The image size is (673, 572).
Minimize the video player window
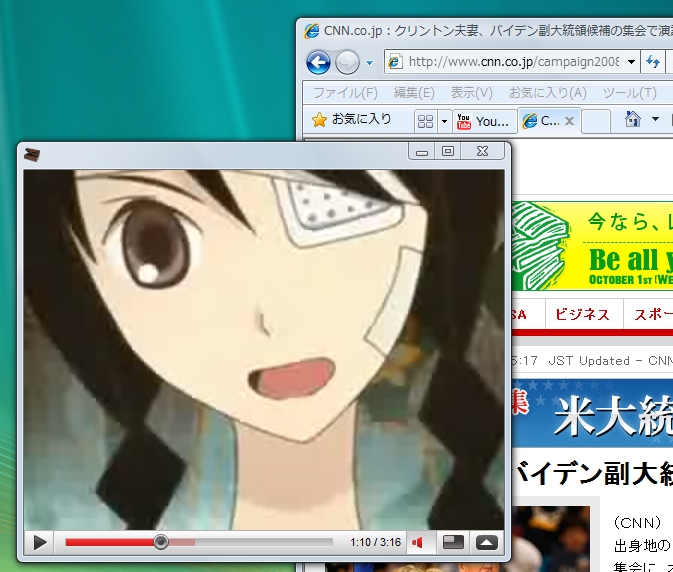pos(422,151)
